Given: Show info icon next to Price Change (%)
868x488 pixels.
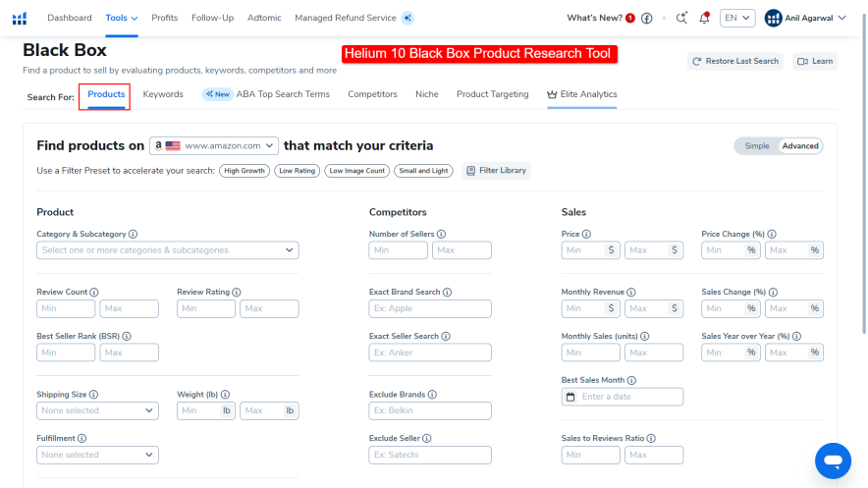Looking at the screenshot, I should pos(772,234).
